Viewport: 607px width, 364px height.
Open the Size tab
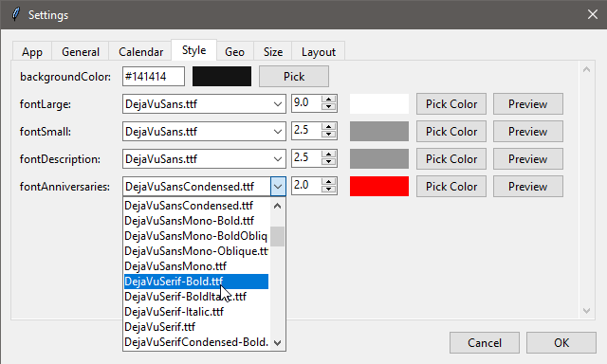tap(273, 51)
